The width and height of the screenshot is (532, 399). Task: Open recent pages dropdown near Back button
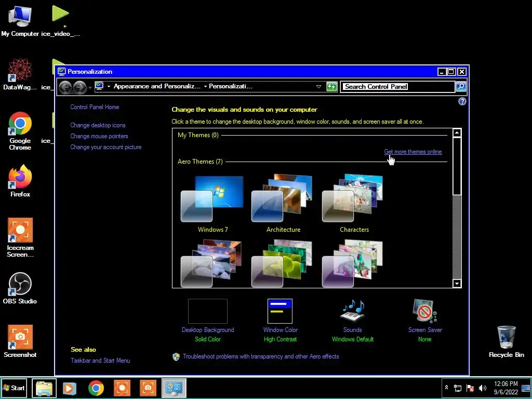click(90, 88)
